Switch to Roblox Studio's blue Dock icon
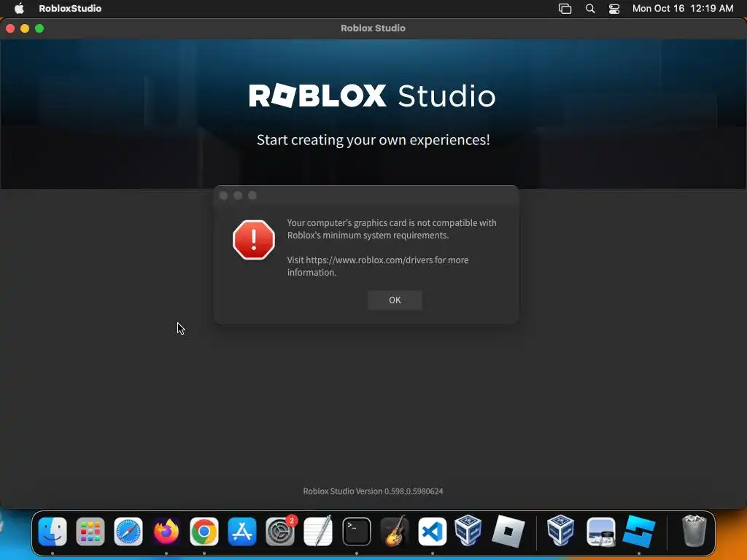Screen dimensions: 747x560 pyautogui.click(x=639, y=532)
